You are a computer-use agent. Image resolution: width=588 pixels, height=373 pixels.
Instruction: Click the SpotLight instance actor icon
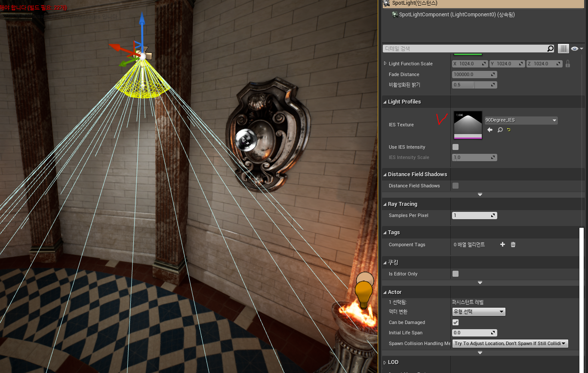(x=387, y=3)
